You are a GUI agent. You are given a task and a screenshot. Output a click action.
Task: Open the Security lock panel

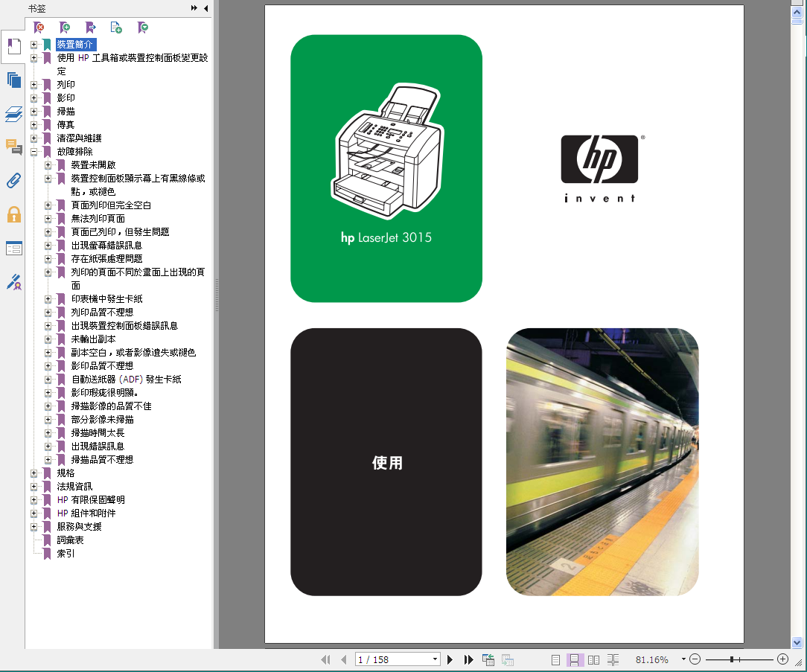click(14, 214)
